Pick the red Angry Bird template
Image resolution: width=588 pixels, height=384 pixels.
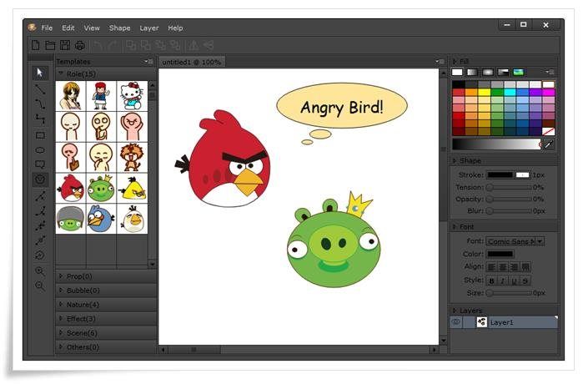tap(71, 188)
